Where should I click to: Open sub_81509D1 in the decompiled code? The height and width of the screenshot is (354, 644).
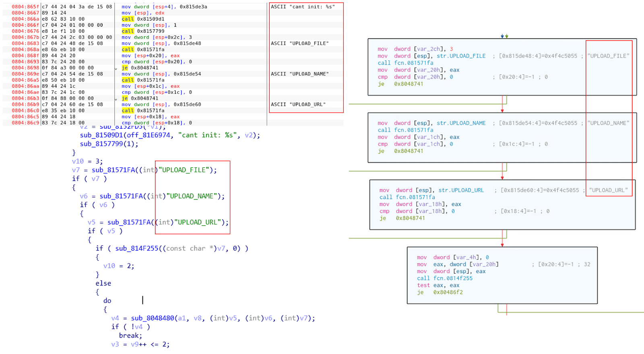(102, 135)
